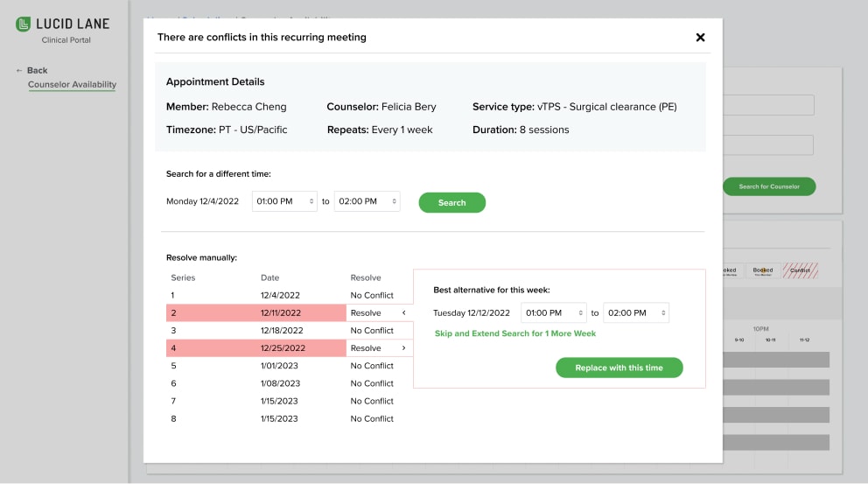Open the search end time 02:00 PM dropdown
This screenshot has width=868, height=484.
(367, 201)
